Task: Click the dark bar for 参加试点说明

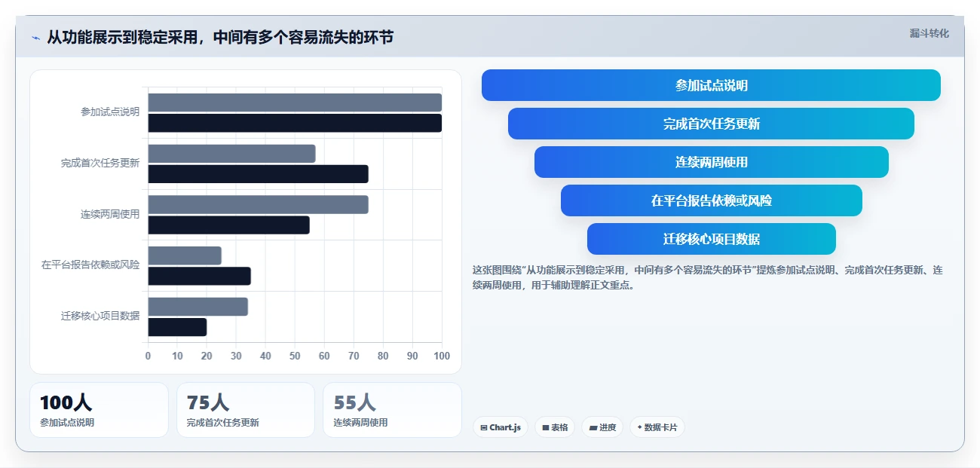Action: coord(295,123)
